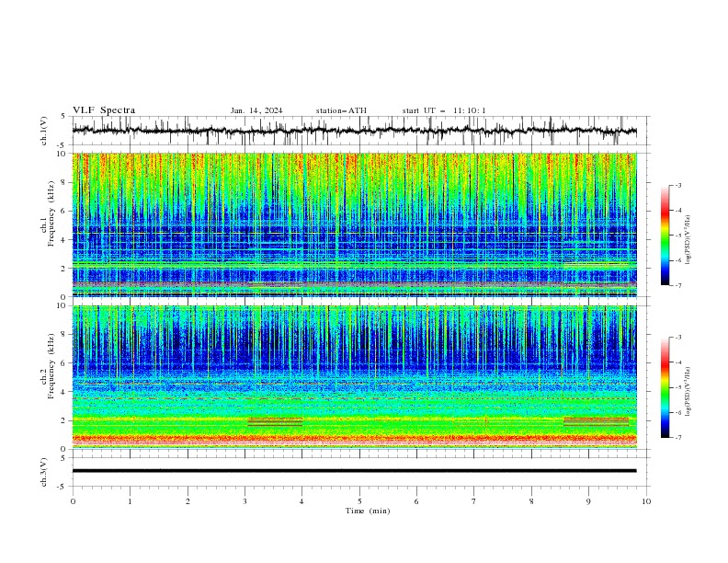Select the log(PSD) label beside the ch.1 colorbar
The image size is (728, 563).
[688, 240]
